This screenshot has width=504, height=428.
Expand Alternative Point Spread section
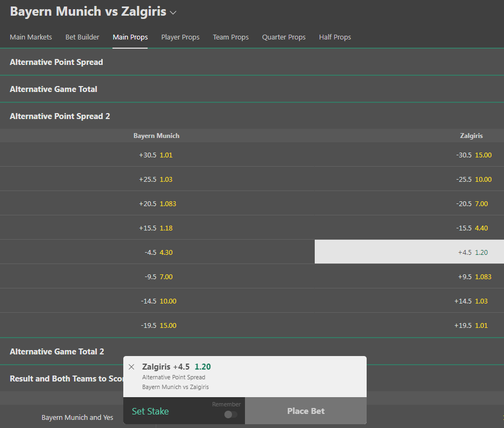click(x=56, y=62)
